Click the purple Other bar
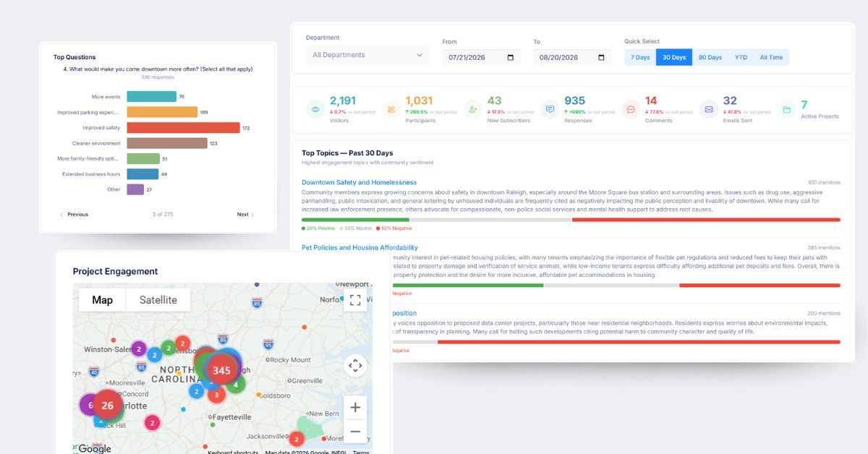Viewport: 868px width, 454px height. point(135,189)
